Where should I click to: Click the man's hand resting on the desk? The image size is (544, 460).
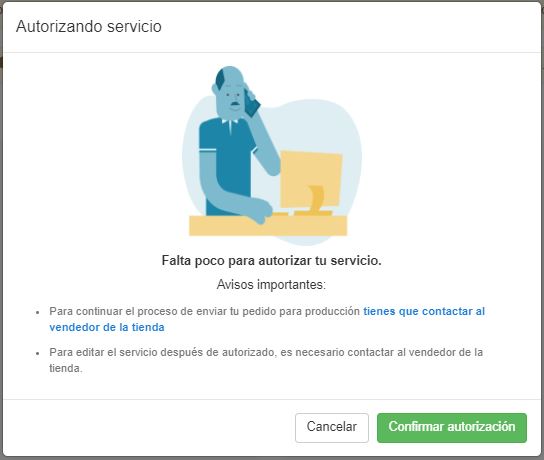click(x=261, y=212)
